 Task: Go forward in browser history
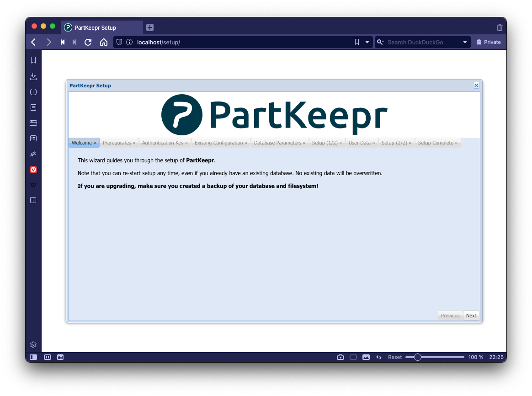49,42
